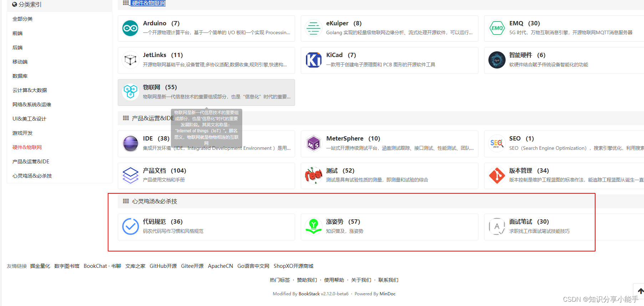
Task: Click the eKuiper green lines icon
Action: click(314, 28)
